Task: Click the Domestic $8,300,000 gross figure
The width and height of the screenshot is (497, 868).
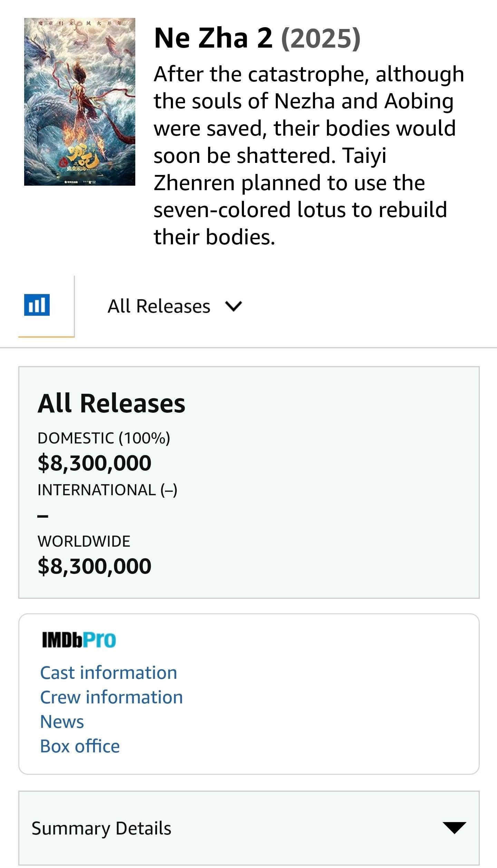Action: [x=94, y=463]
